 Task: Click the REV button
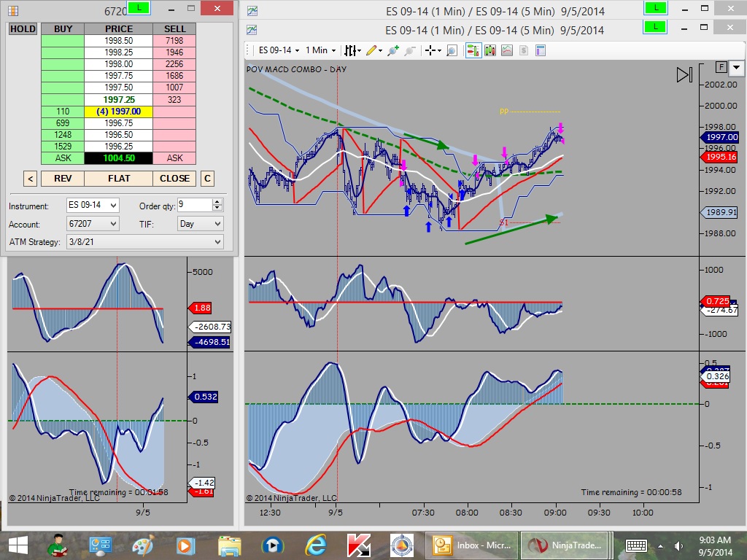pos(63,179)
